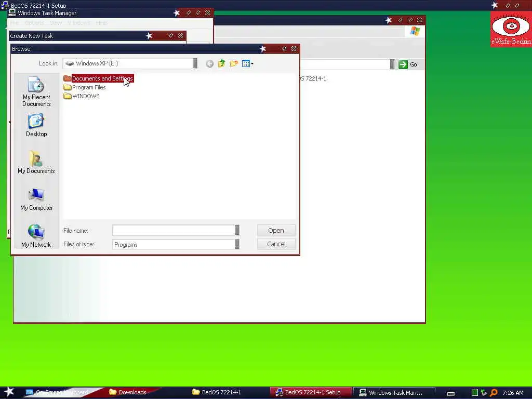The height and width of the screenshot is (399, 532).
Task: Cancel the Browse dialog
Action: point(276,244)
